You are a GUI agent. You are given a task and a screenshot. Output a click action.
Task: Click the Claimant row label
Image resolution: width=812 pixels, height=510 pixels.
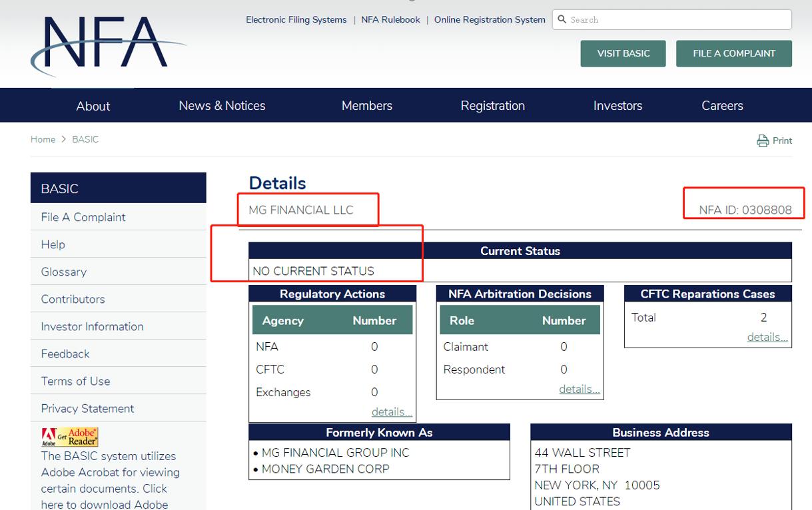466,347
